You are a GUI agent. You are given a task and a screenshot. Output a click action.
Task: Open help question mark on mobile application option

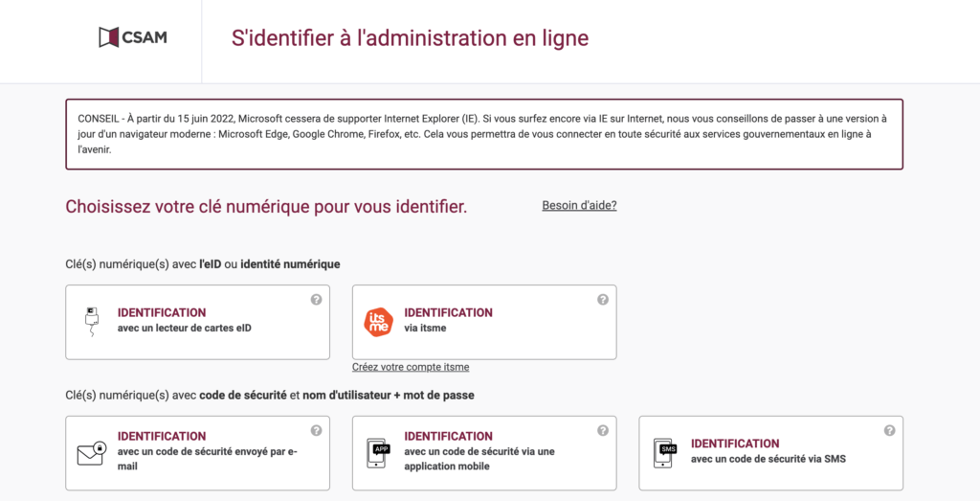coord(603,430)
